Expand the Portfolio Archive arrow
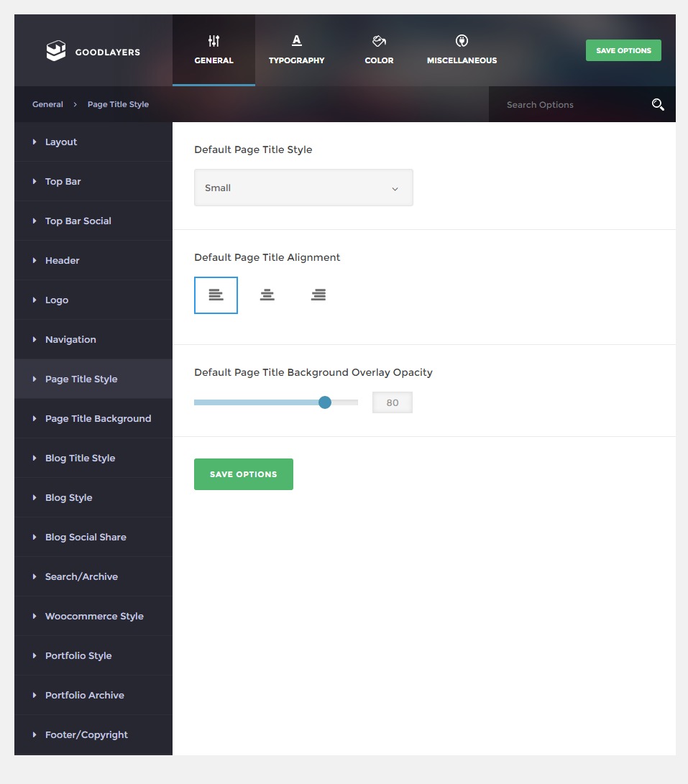This screenshot has width=688, height=784. 35,695
